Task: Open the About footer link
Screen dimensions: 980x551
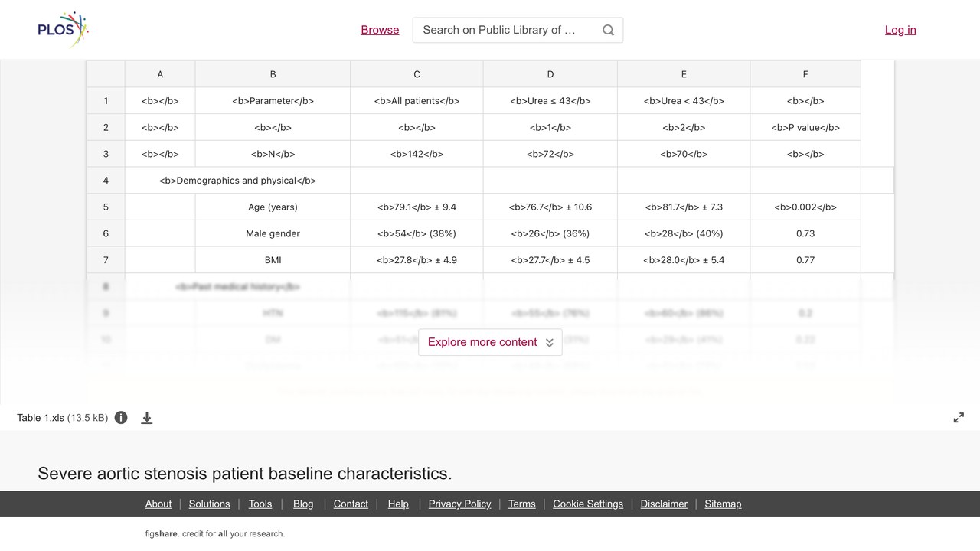Action: click(158, 504)
